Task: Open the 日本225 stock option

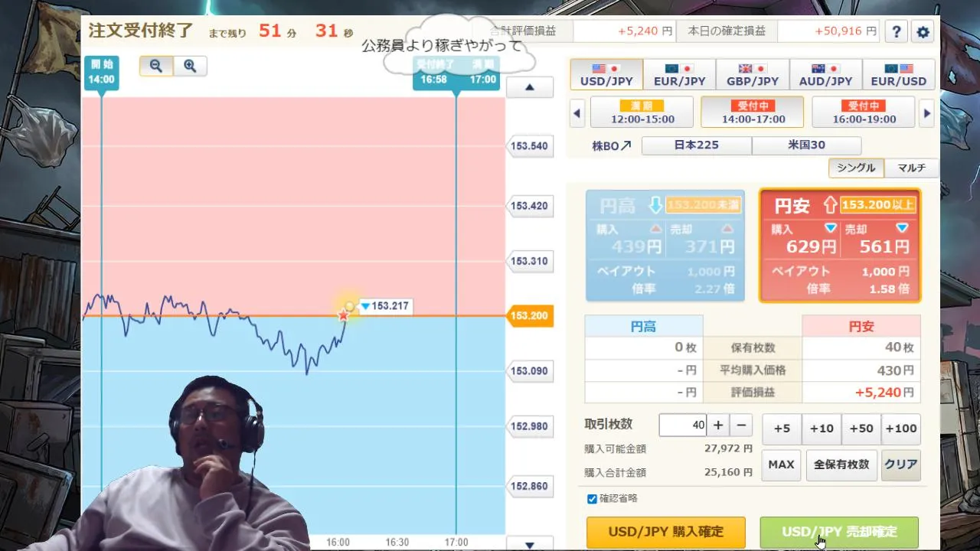Action: click(696, 145)
